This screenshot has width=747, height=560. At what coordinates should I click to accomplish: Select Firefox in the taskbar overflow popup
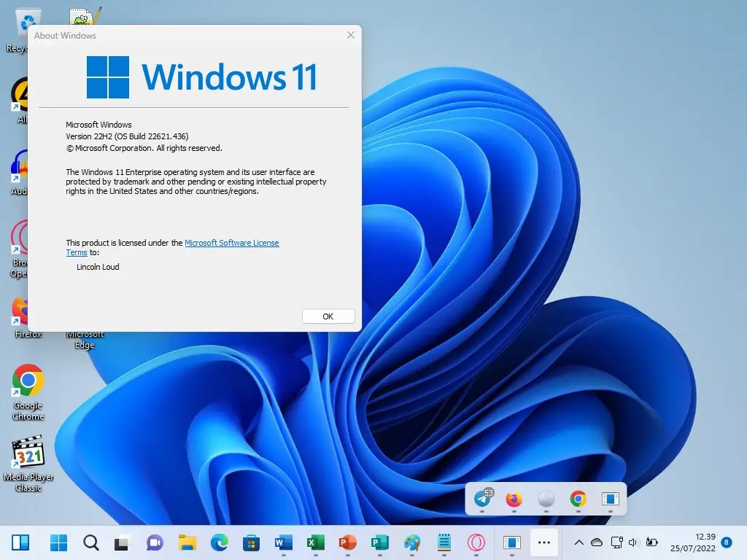click(x=514, y=499)
